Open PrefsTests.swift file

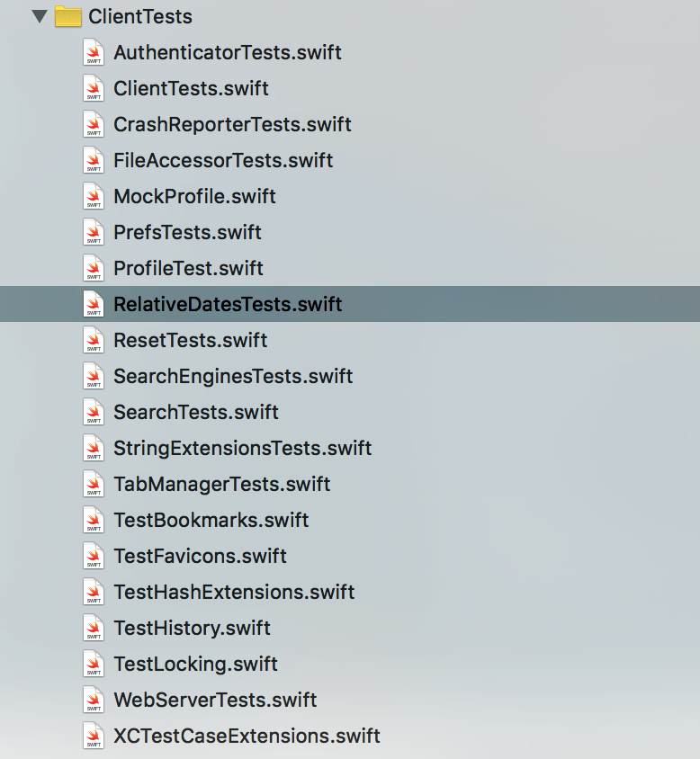[x=187, y=232]
